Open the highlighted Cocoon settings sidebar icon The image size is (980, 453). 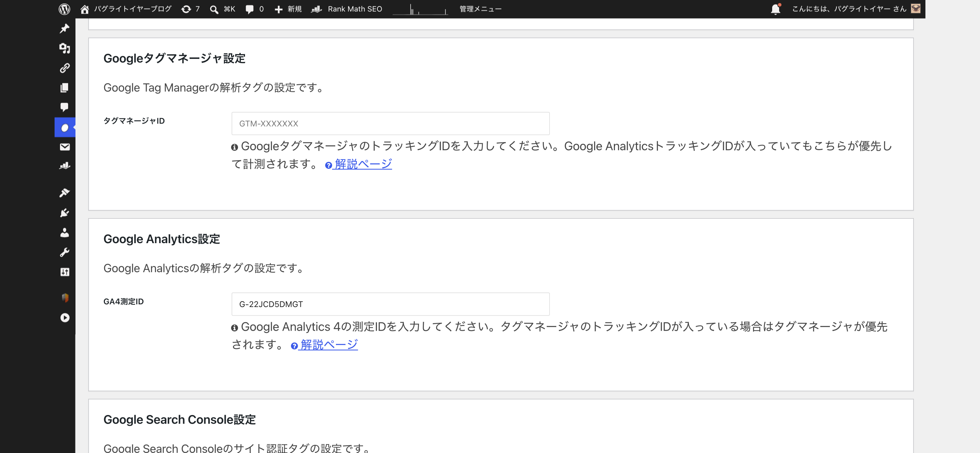[65, 127]
